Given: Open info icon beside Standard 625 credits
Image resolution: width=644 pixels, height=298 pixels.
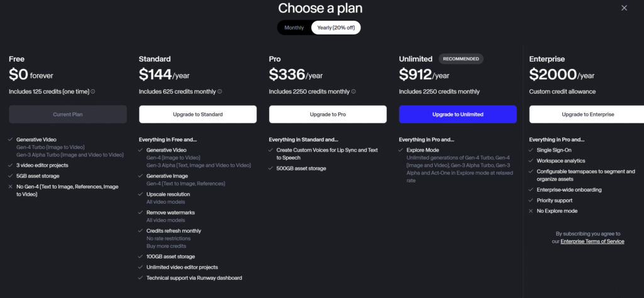Looking at the screenshot, I should coord(219,92).
